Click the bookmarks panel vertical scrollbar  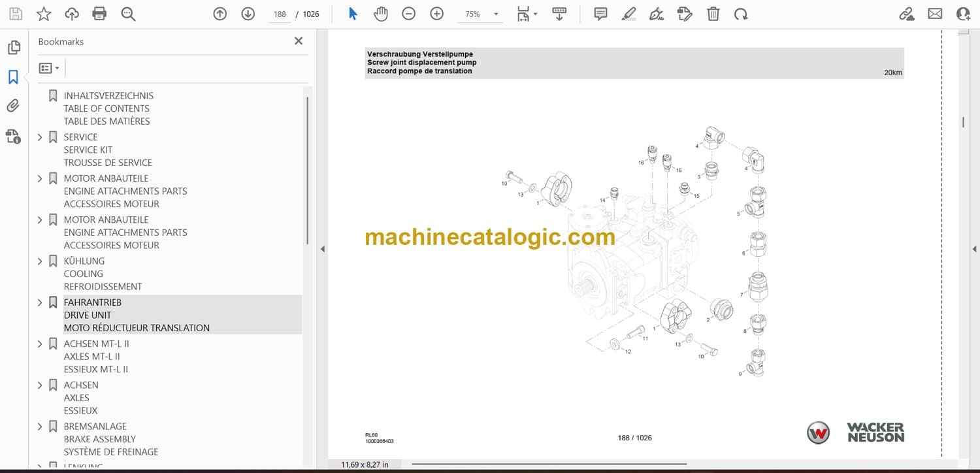coord(307,170)
